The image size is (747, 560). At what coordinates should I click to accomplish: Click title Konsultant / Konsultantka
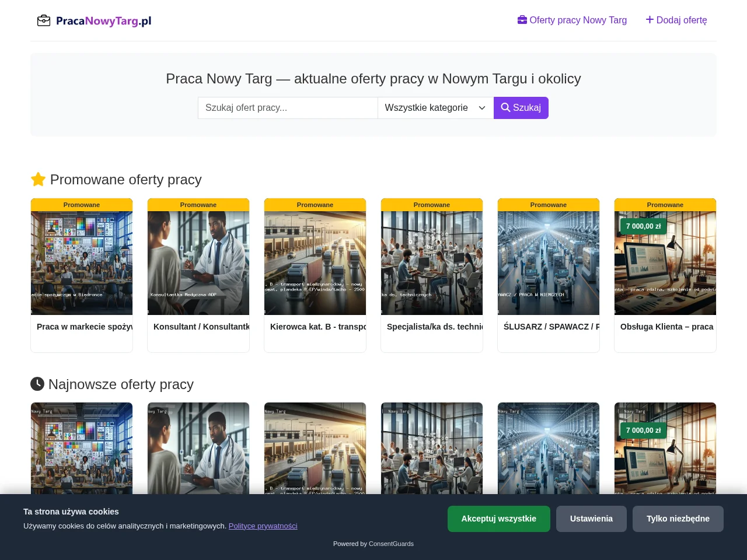(201, 327)
